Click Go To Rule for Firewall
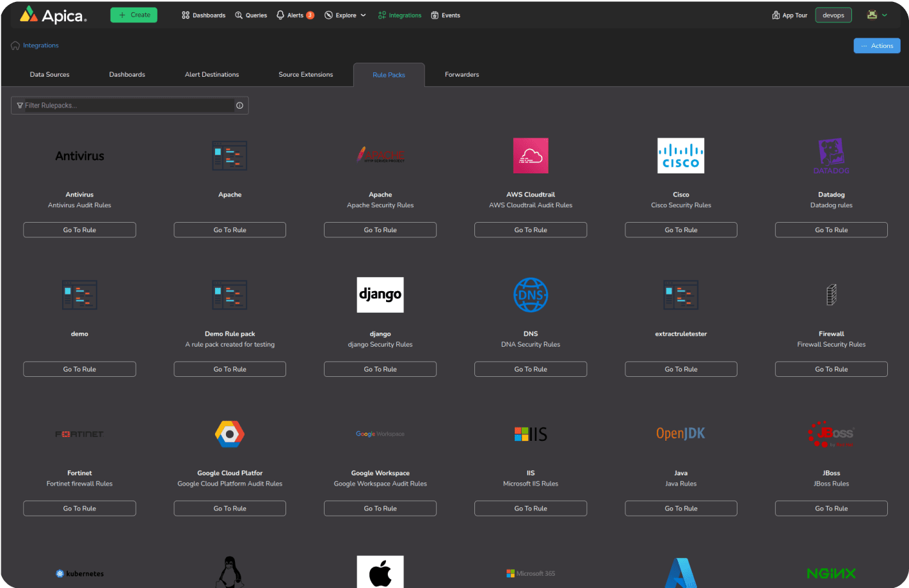The image size is (909, 588). (832, 369)
